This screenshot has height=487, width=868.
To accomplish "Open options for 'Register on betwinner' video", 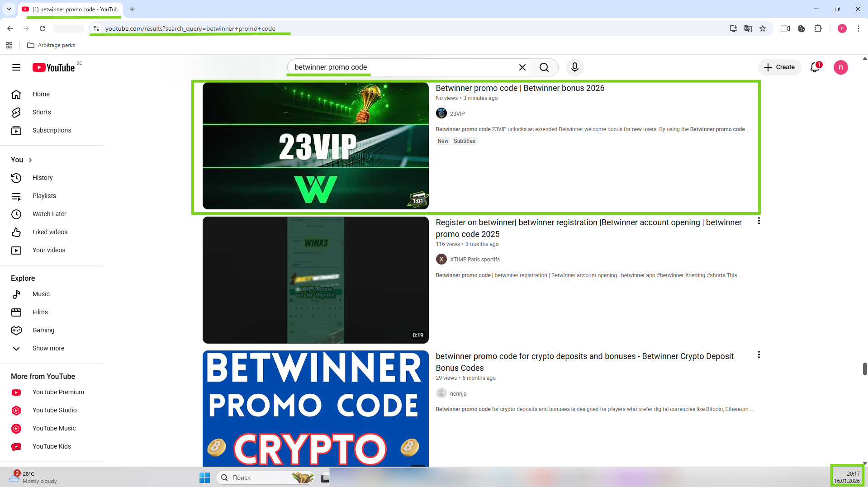I will [x=759, y=221].
